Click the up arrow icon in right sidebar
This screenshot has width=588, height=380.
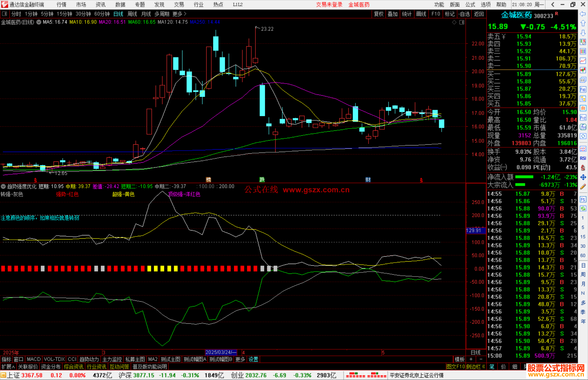[583, 23]
